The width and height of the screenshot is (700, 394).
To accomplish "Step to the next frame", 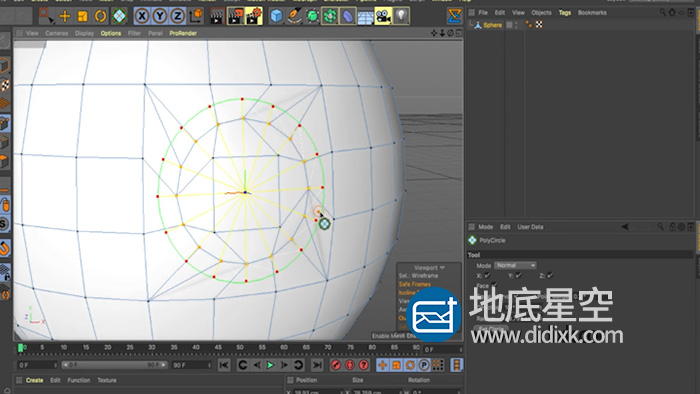I will [284, 365].
